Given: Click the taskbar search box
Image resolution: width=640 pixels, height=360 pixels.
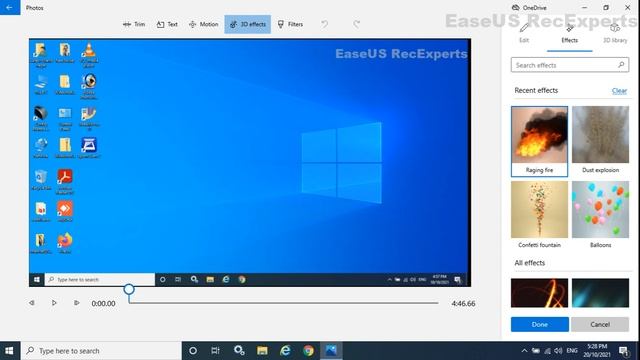Looking at the screenshot, I should pos(101,351).
